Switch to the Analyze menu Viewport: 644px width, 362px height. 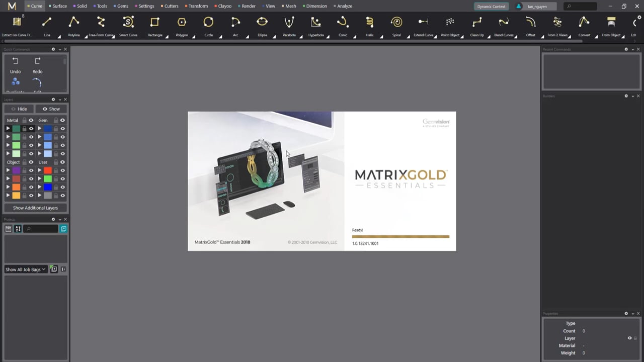[343, 6]
